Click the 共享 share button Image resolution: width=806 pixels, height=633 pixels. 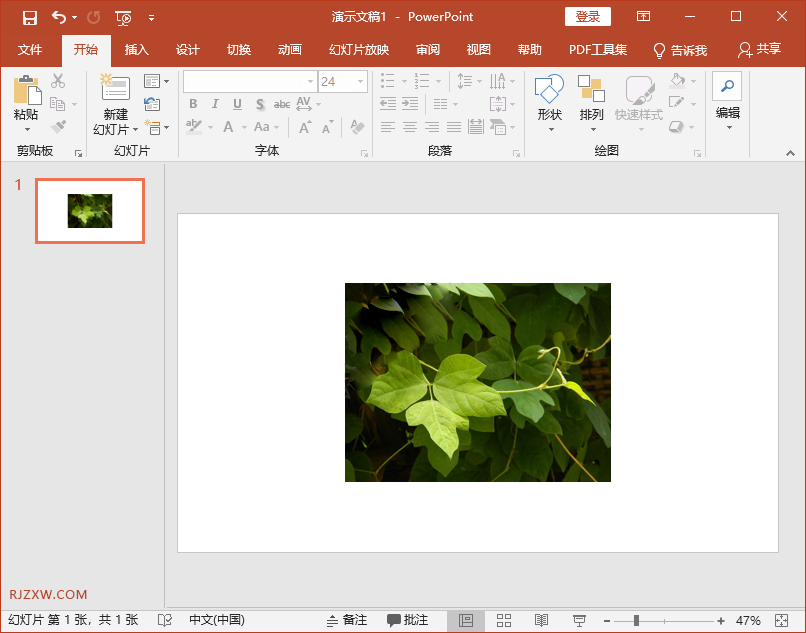click(x=759, y=50)
